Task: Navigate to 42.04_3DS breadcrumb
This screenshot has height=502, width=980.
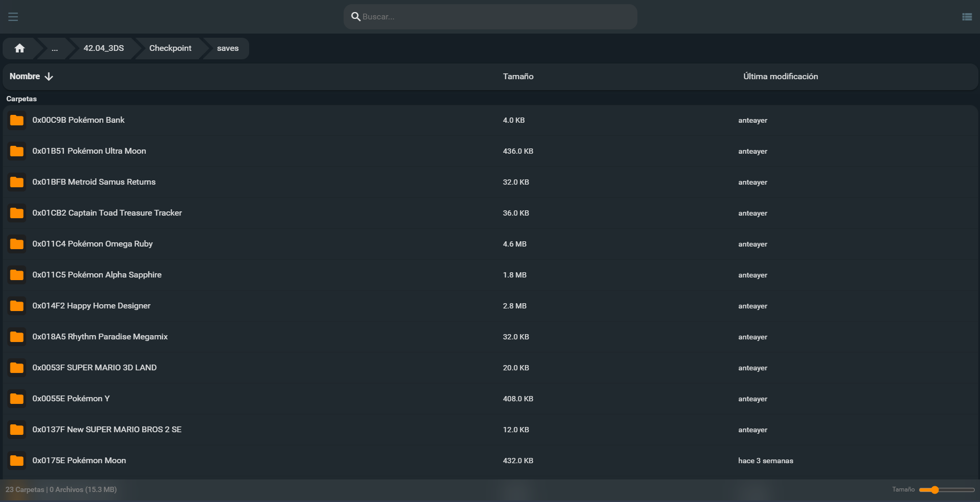Action: [x=103, y=48]
